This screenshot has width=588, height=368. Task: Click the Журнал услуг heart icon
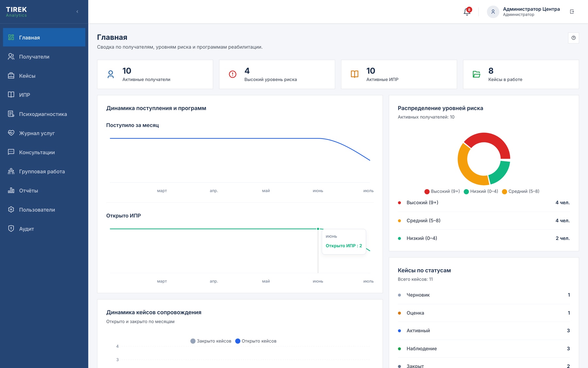coord(11,133)
